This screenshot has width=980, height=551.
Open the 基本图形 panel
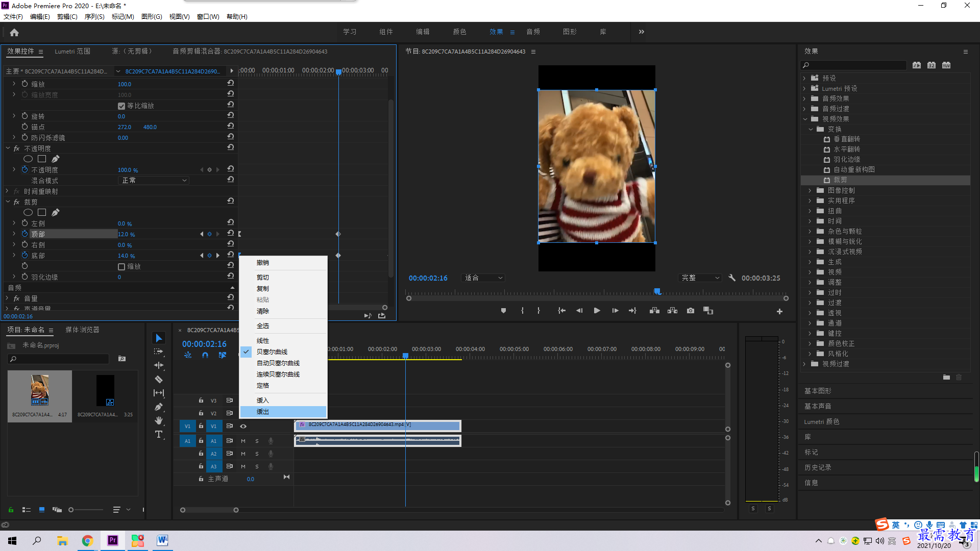[x=818, y=391]
